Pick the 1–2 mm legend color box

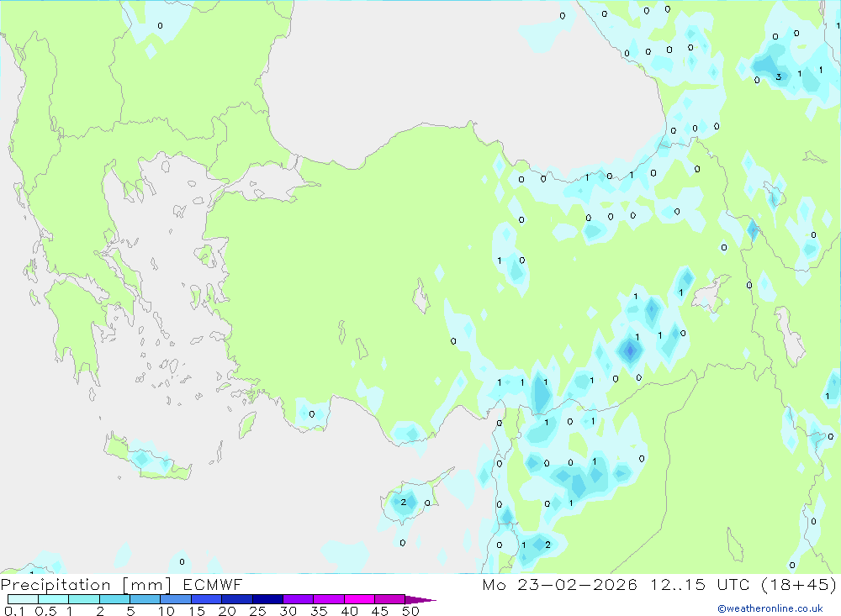[x=83, y=599]
